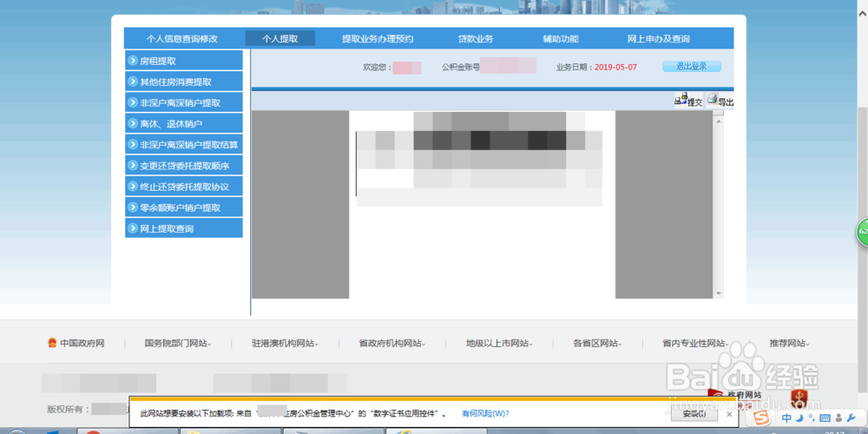Select 其他住房消费提取 sidebar item

184,82
